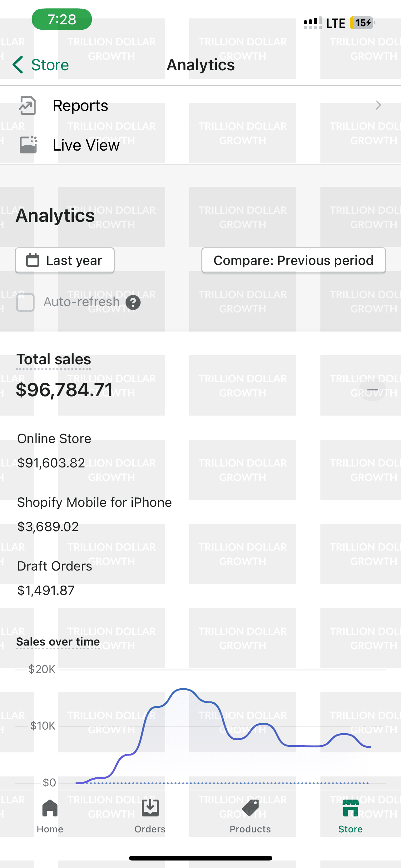Tap the green 7:28 time pill
This screenshot has width=401, height=868.
point(62,19)
